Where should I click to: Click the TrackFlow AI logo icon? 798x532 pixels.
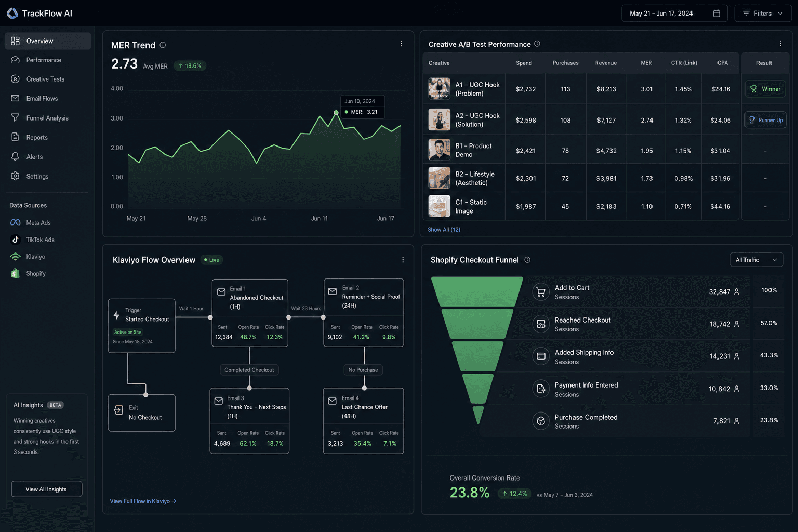point(12,14)
